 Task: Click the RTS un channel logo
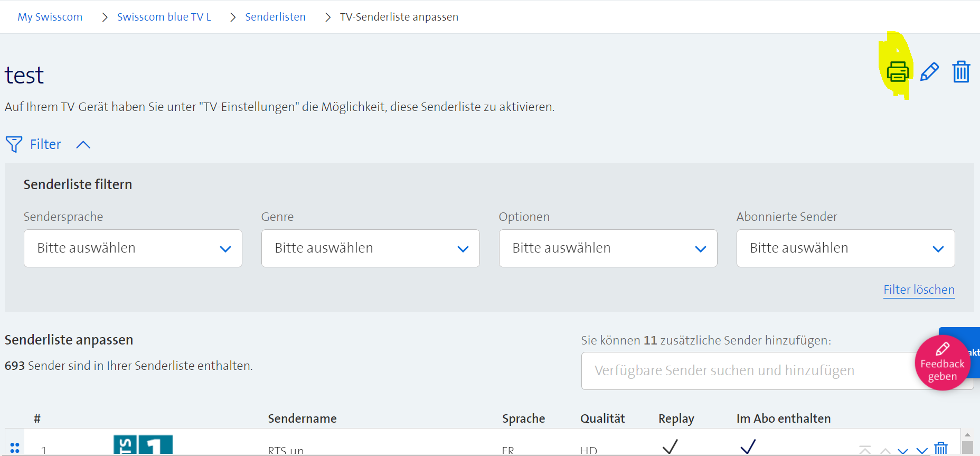coord(143,445)
